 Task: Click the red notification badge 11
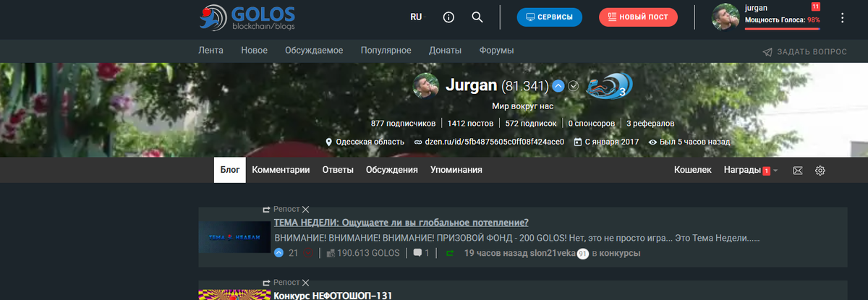[816, 7]
